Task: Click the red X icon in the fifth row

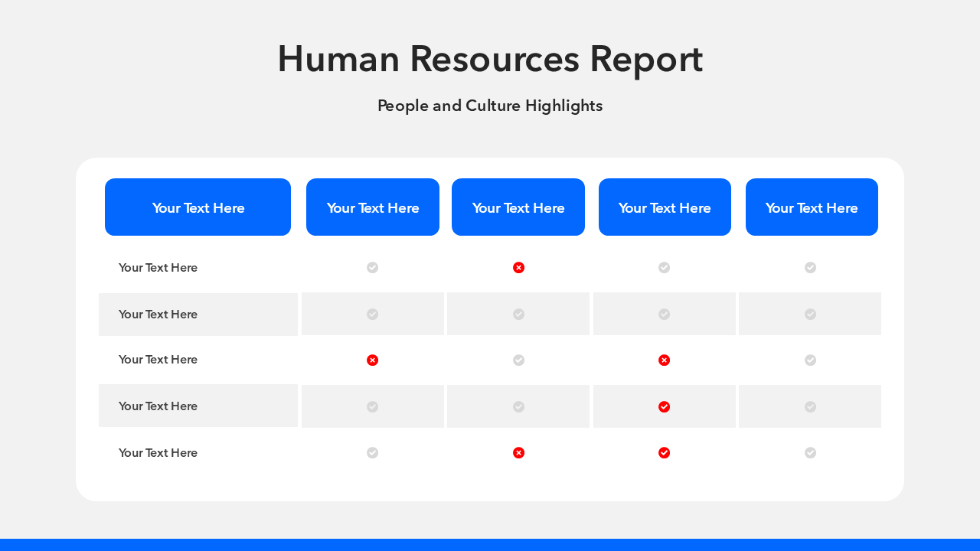Action: (518, 452)
